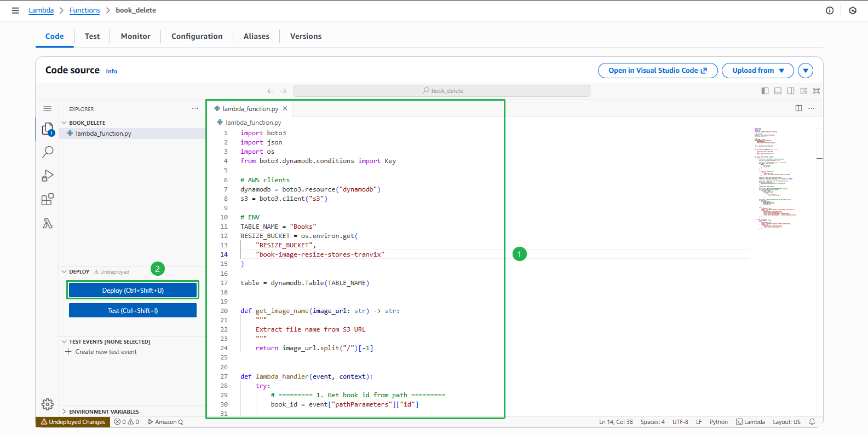The height and width of the screenshot is (435, 868).
Task: Click the code minimap preview
Action: pyautogui.click(x=775, y=178)
